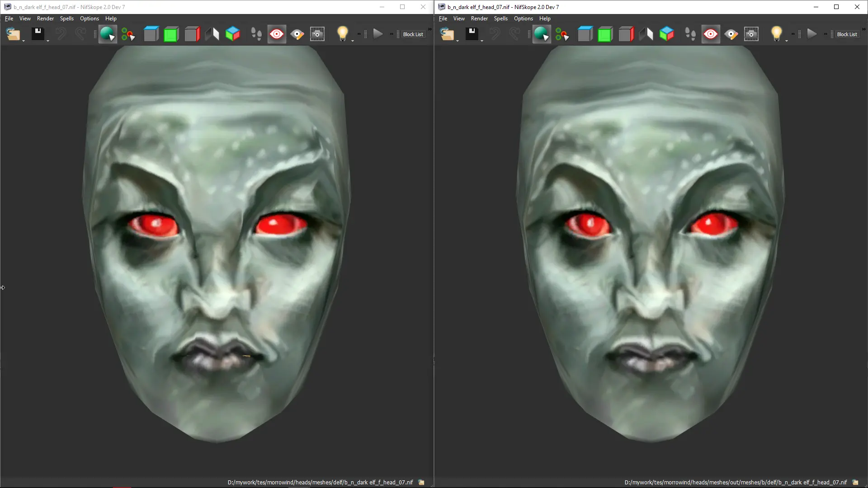
Task: Click the Load file icon in right window
Action: [447, 34]
